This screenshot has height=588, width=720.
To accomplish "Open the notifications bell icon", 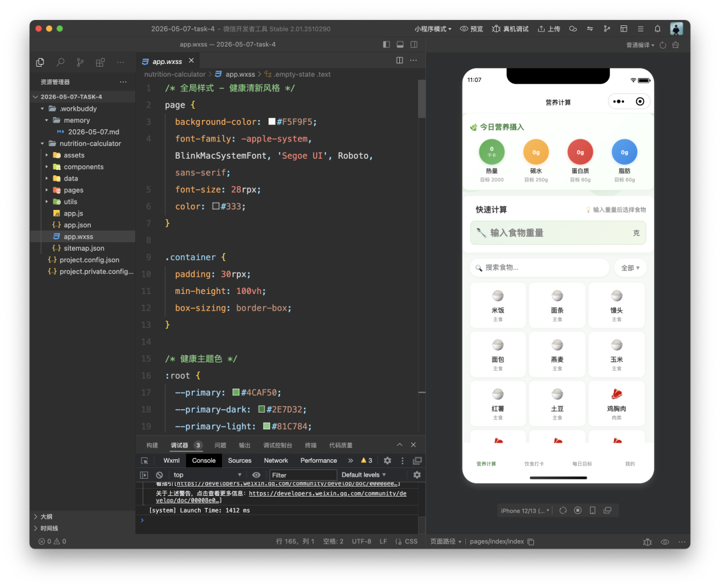I will click(657, 29).
